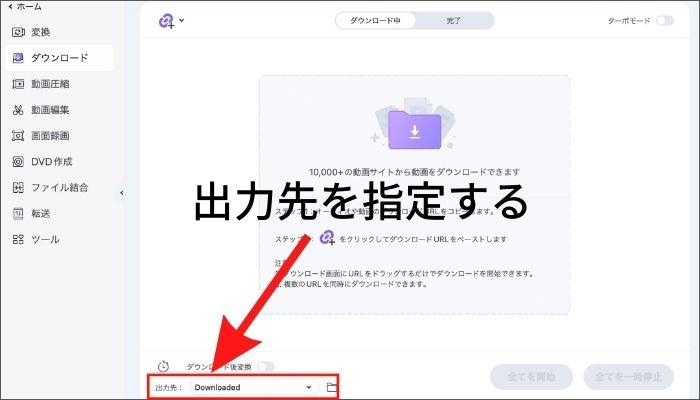The image size is (700, 400).
Task: Open the 動画圧縮 menu label
Action: [x=50, y=84]
